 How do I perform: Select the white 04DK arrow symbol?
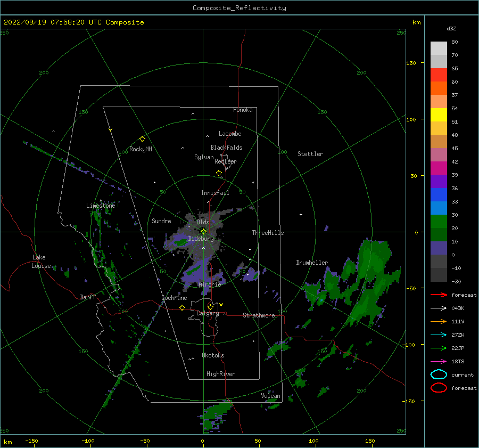coord(439,308)
